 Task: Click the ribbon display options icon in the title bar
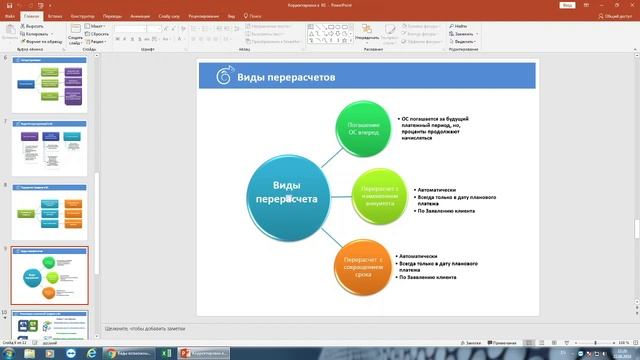[586, 5]
